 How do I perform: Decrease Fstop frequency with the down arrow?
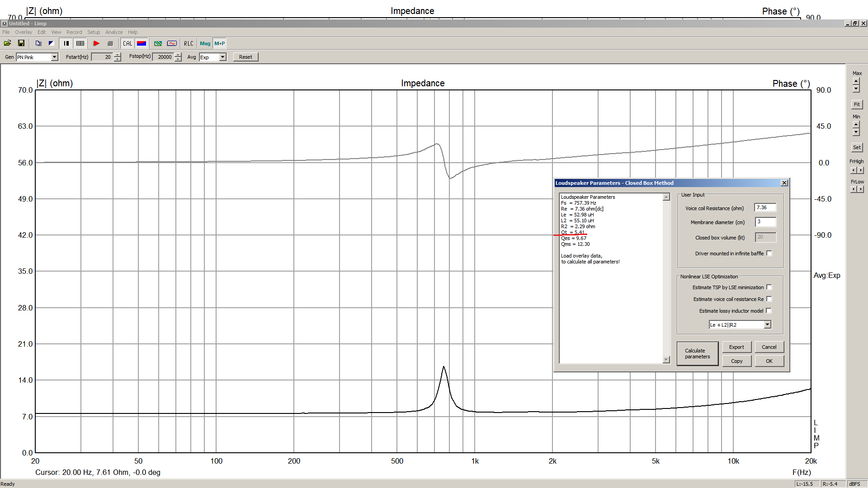click(x=178, y=59)
